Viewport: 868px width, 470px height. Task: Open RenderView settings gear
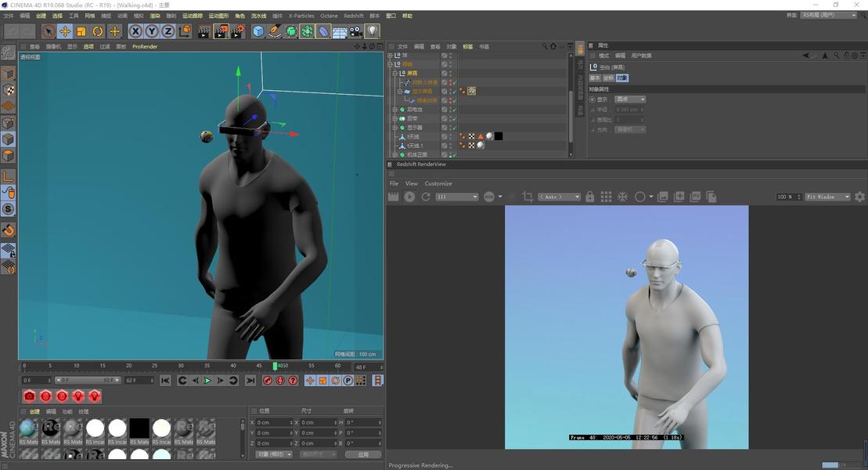click(859, 197)
